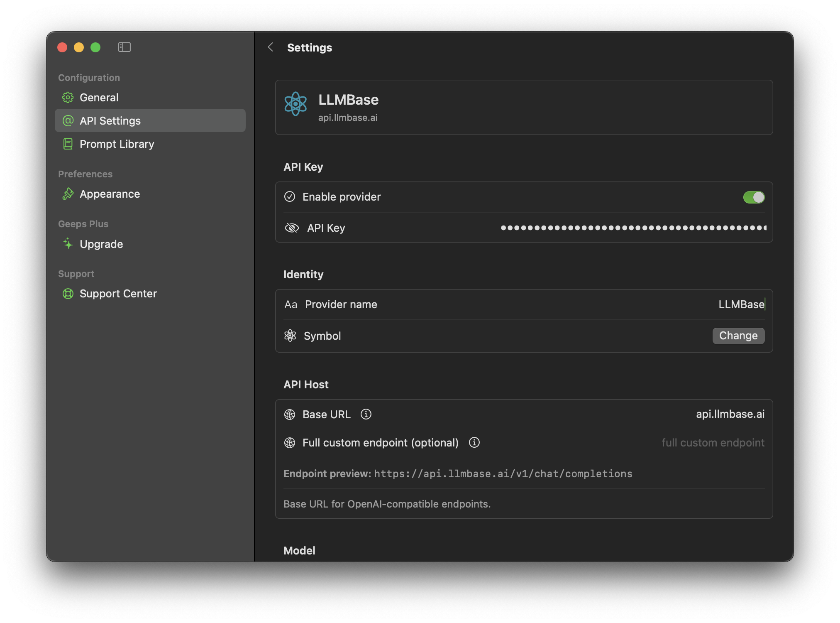Toggle the sidebar panel icon

click(x=125, y=47)
